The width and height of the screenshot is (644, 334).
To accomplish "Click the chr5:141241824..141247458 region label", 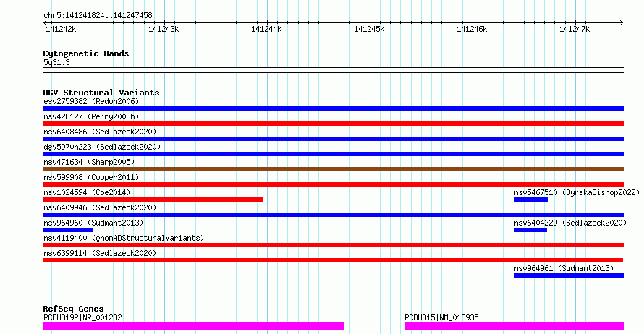I will (x=98, y=16).
